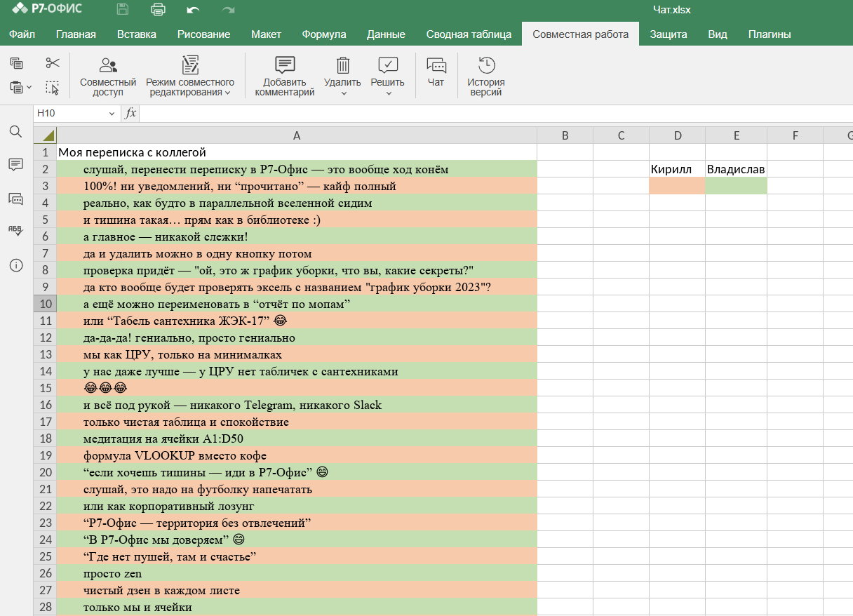
Task: Select row 15 header
Action: tap(46, 388)
